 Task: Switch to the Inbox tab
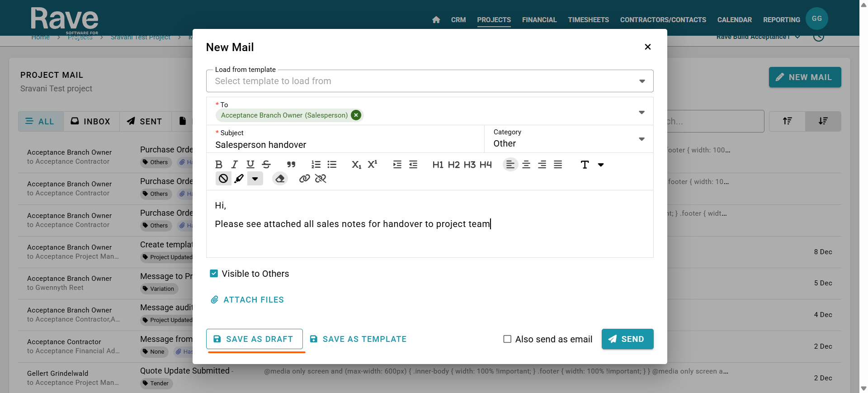point(91,121)
